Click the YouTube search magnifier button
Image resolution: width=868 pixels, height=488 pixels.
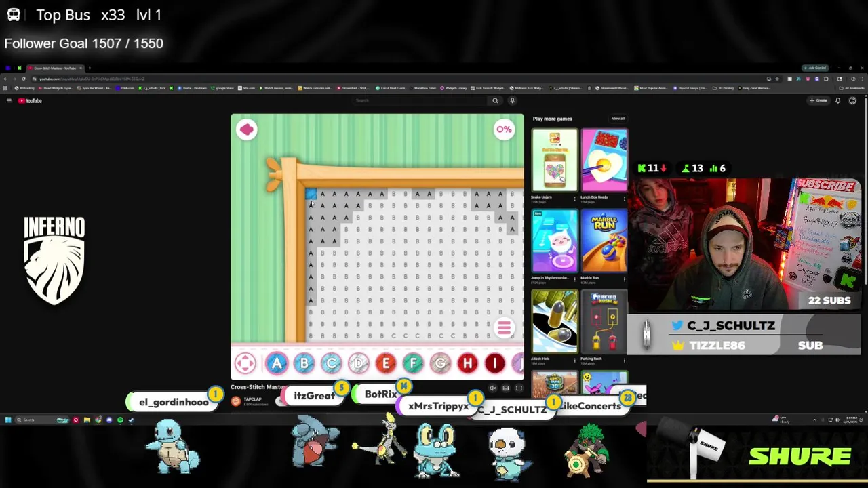pyautogui.click(x=495, y=101)
